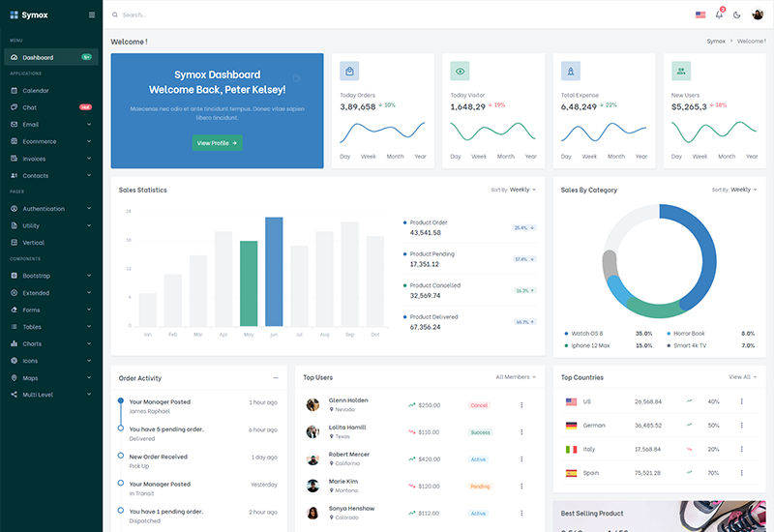Open the three-dot menu for the US row
This screenshot has width=774, height=532.
click(742, 400)
